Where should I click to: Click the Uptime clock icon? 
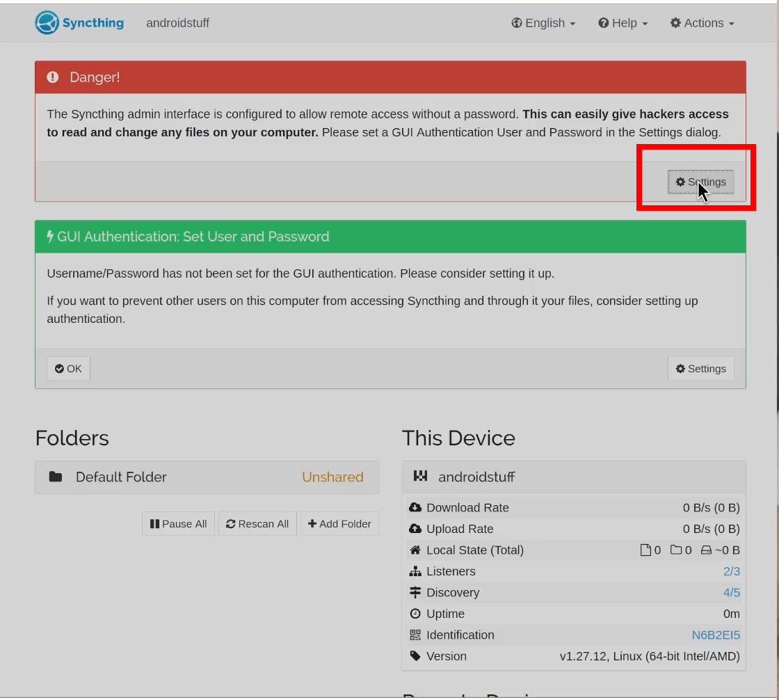coord(415,614)
